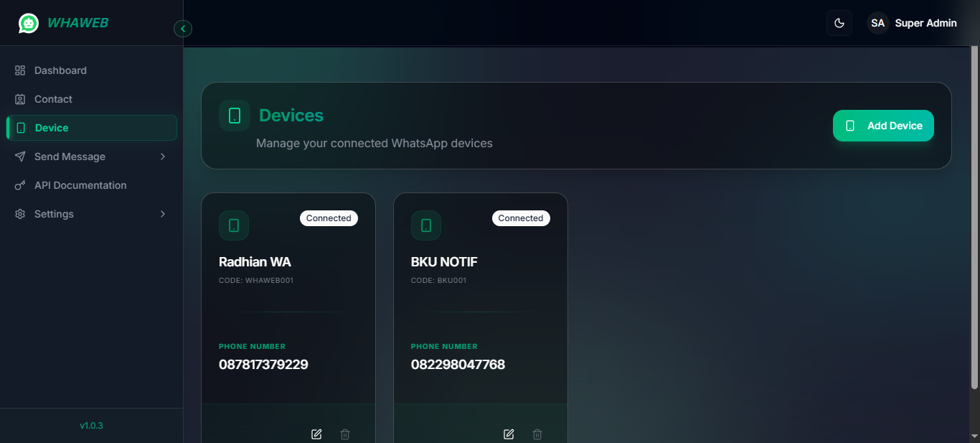Click the WHAWEB WhatsApp logo

(28, 22)
